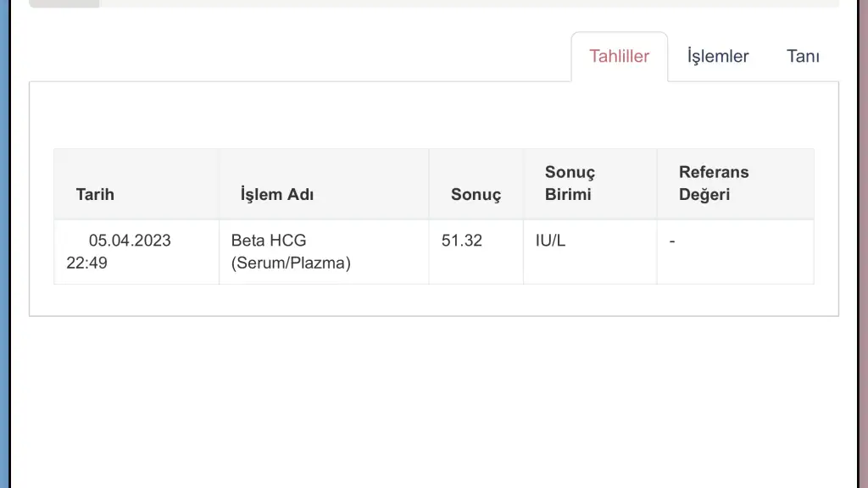
Task: Click the IU/L unit cell
Action: 550,241
